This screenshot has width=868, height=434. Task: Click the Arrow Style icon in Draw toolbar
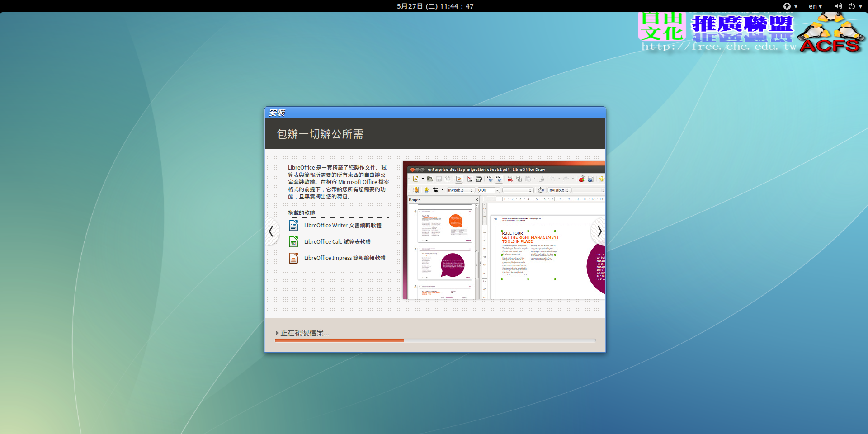click(x=435, y=190)
